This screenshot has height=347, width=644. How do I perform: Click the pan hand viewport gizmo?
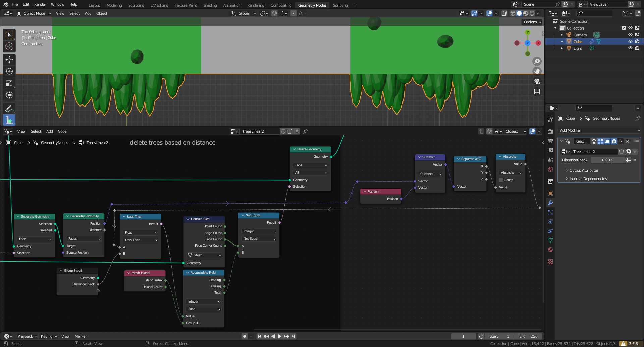pyautogui.click(x=537, y=71)
